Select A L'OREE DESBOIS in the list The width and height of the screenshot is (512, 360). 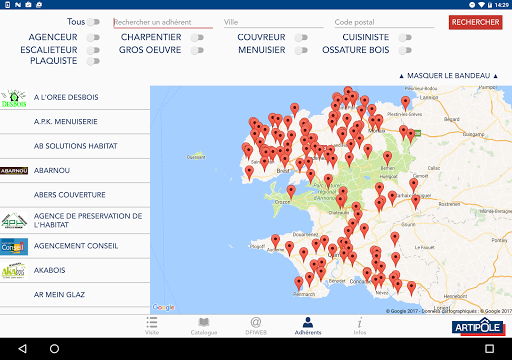(x=75, y=97)
